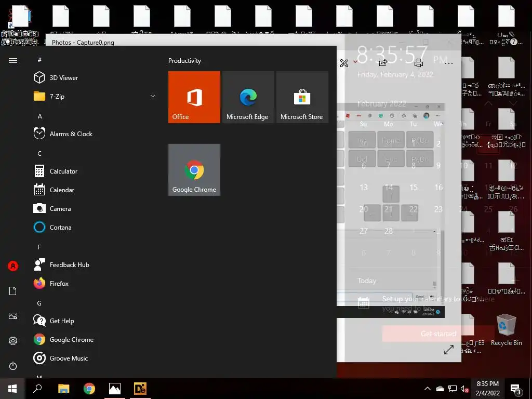Click the Friday, February 4, 2022 date

pyautogui.click(x=395, y=74)
